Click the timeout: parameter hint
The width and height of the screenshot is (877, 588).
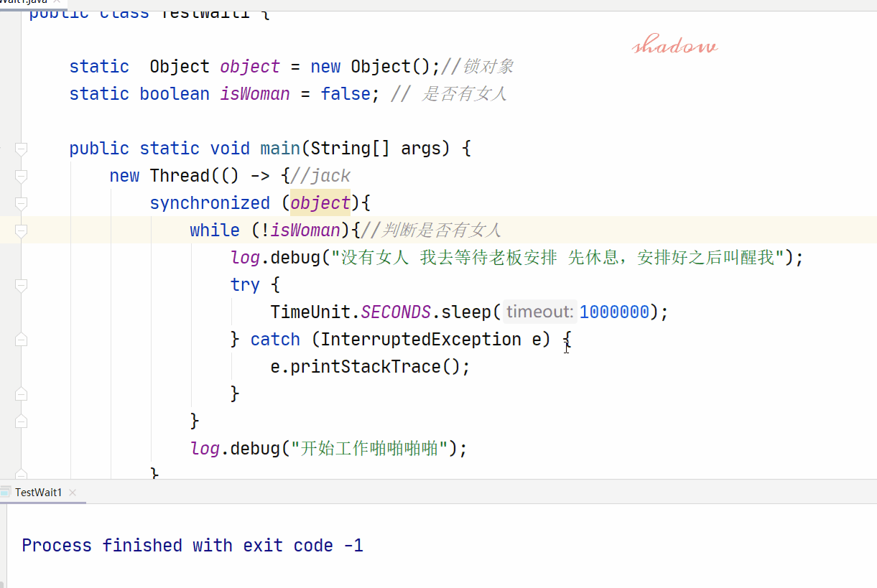click(539, 312)
